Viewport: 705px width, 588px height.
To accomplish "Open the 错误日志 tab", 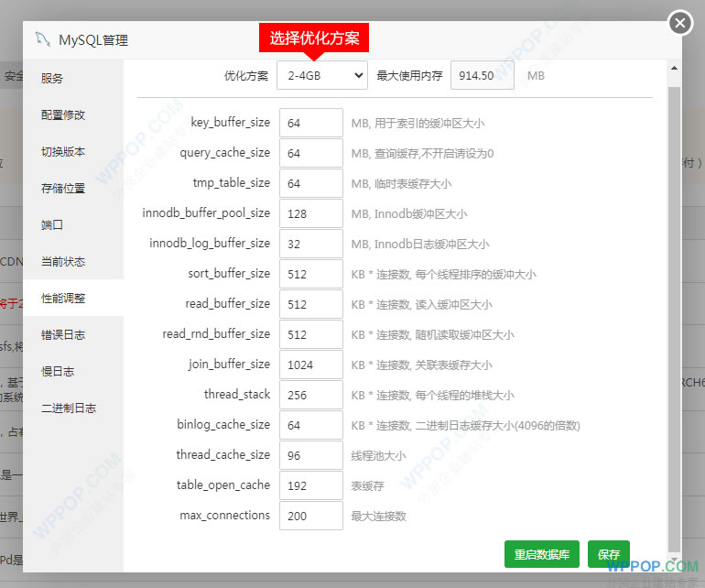I will point(63,335).
